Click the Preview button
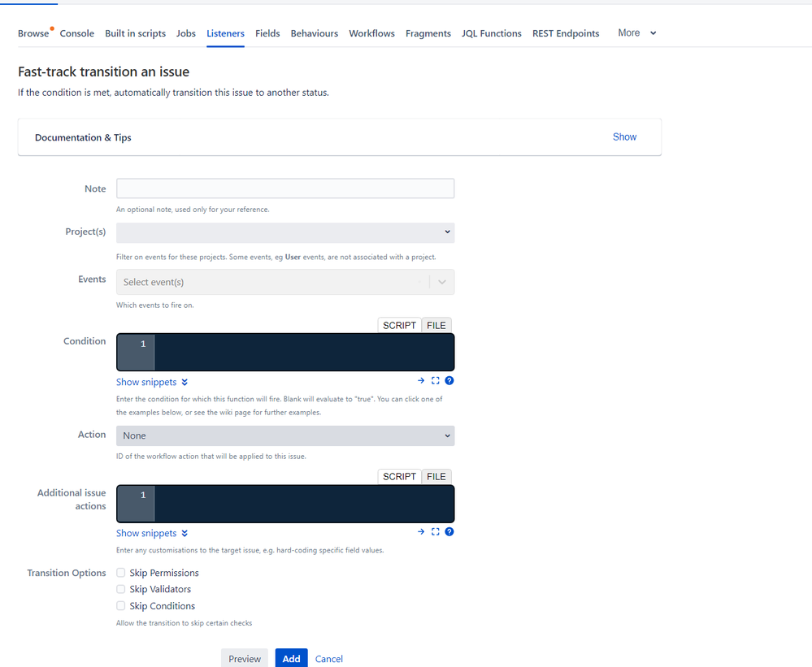Image resolution: width=812 pixels, height=667 pixels. (245, 658)
